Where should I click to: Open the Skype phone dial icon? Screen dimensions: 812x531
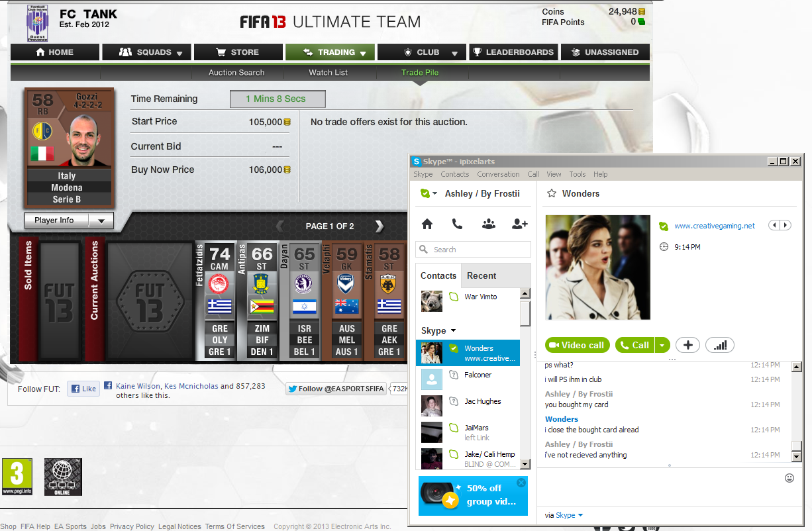click(457, 224)
